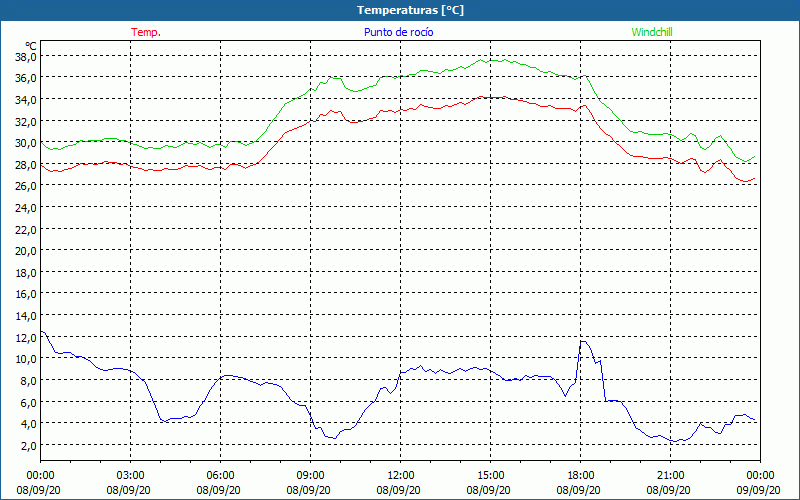The height and width of the screenshot is (500, 800).
Task: Click the 16,0 axis value
Action: 26,294
